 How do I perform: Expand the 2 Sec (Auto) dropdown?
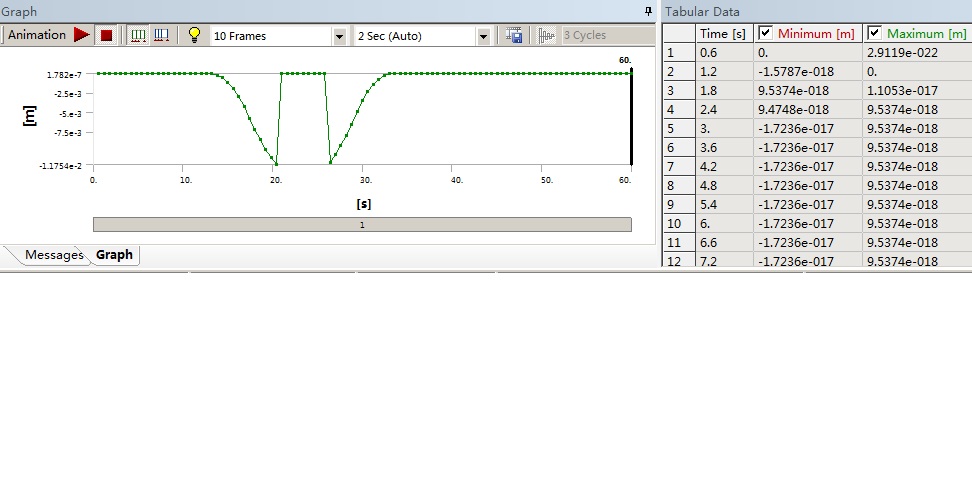[x=484, y=36]
